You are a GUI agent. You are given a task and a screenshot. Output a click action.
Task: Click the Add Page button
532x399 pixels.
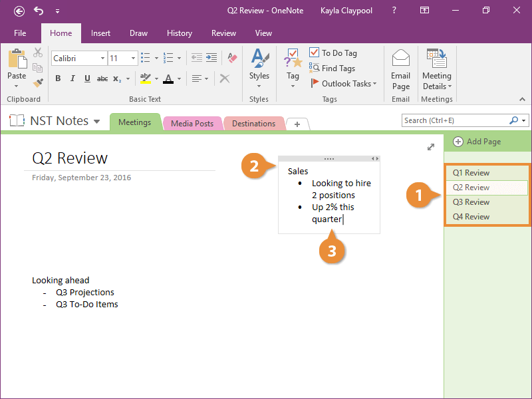[480, 142]
